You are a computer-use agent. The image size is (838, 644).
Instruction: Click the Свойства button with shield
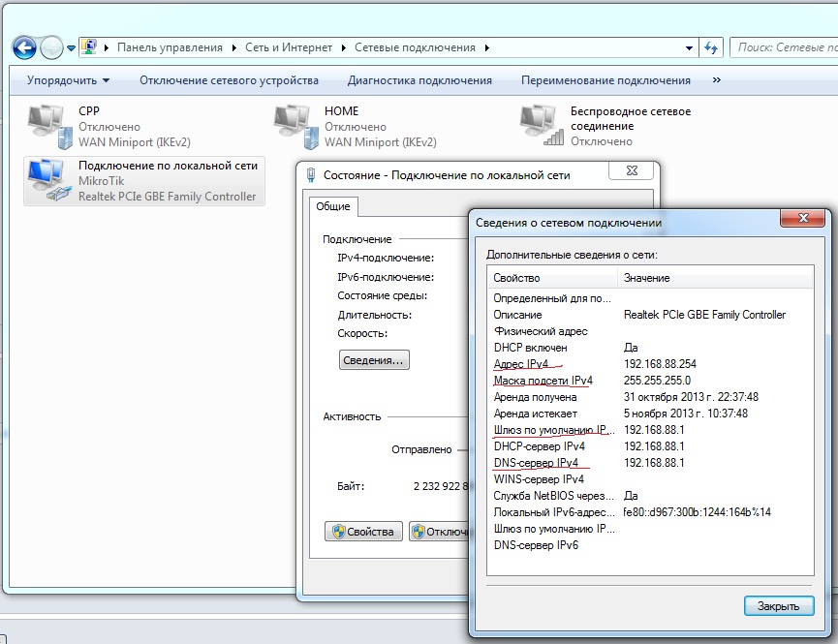[x=363, y=532]
